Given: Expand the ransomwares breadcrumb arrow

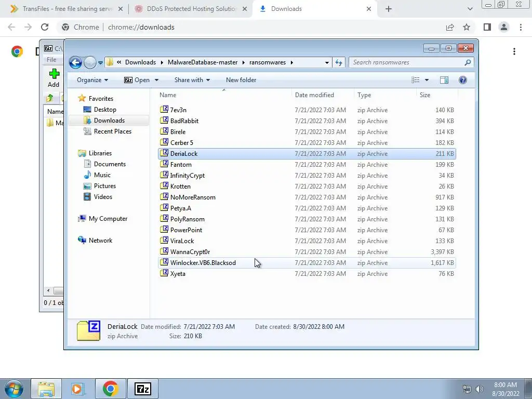Looking at the screenshot, I should tap(292, 62).
